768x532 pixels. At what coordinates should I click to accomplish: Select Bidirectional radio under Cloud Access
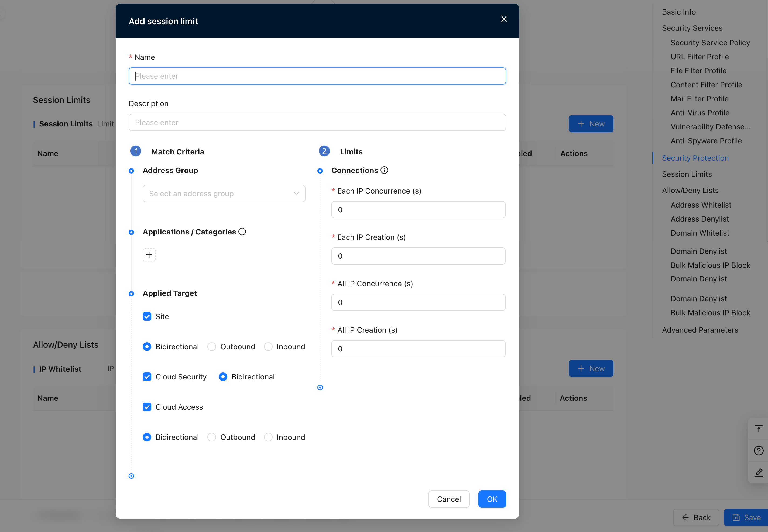click(147, 437)
